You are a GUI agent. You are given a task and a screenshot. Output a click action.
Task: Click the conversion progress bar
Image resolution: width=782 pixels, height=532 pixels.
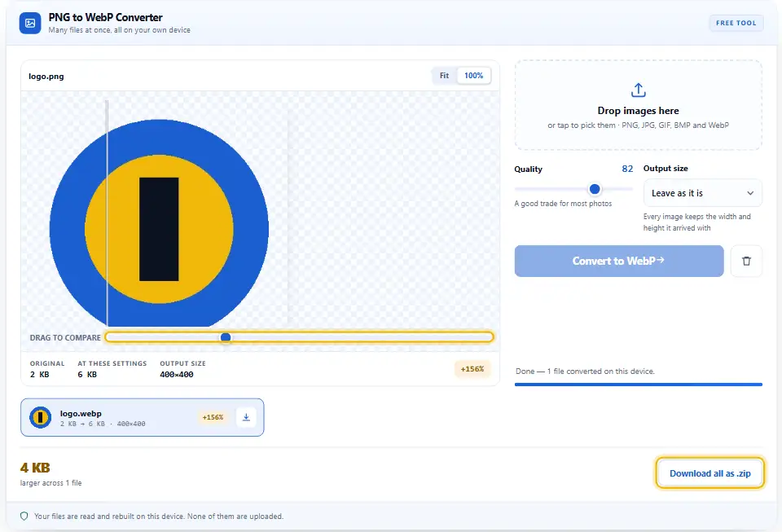[x=638, y=385]
